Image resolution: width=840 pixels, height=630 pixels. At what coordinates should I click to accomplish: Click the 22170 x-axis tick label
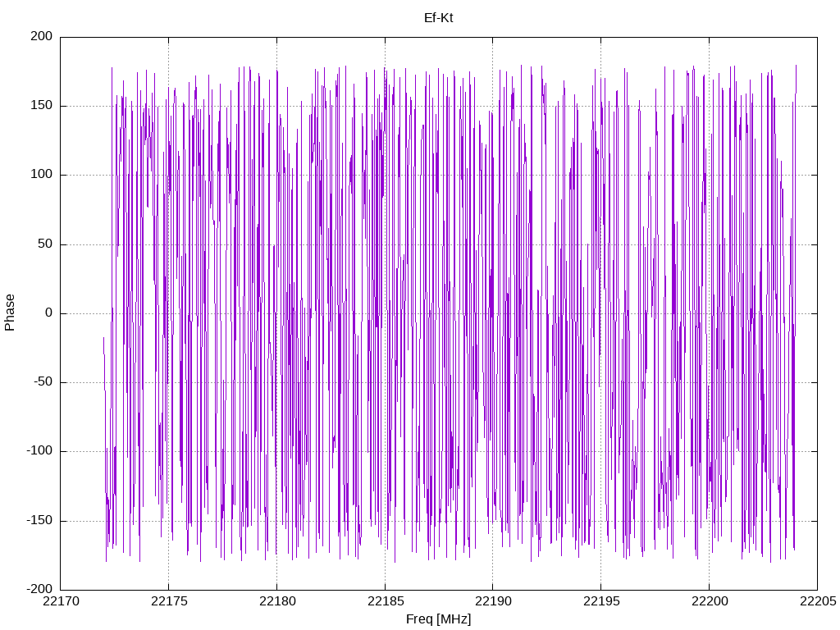point(61,601)
